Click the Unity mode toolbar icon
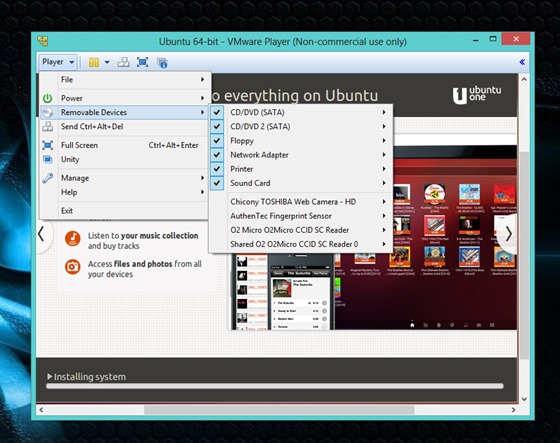The height and width of the screenshot is (443, 560). [162, 63]
